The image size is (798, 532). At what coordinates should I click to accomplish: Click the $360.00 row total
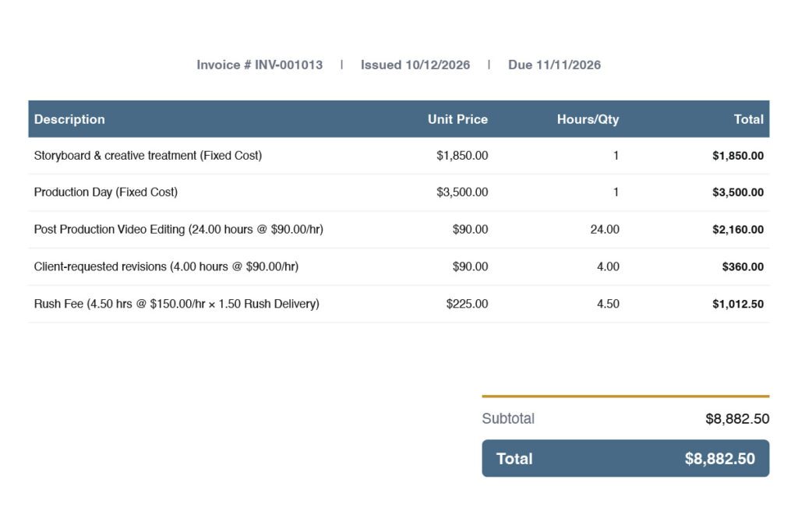coord(743,266)
